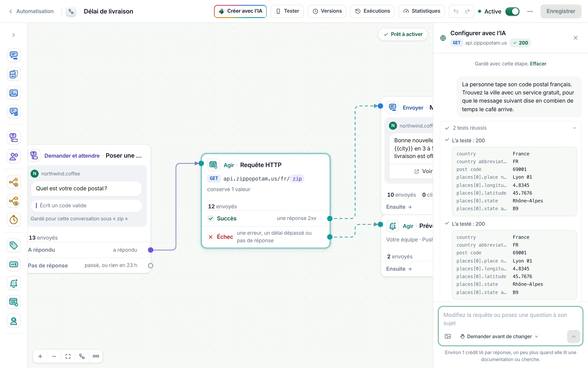Image resolution: width=588 pixels, height=368 pixels.
Task: Select the ask-and-wait question block icon in sidebar
Action: [14, 138]
